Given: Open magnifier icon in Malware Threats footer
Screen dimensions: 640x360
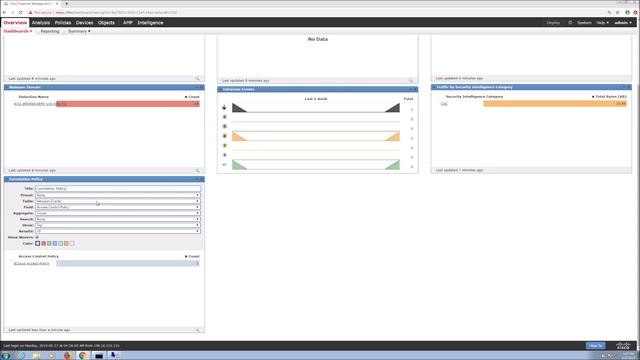Looking at the screenshot, I should pyautogui.click(x=198, y=170).
